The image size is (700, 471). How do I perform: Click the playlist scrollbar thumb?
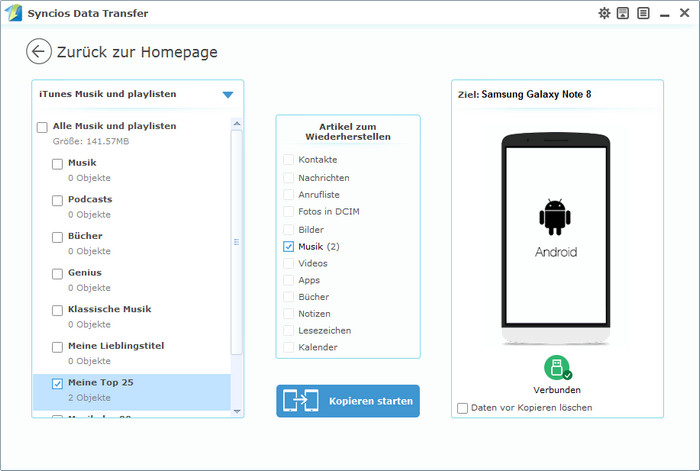point(237,242)
